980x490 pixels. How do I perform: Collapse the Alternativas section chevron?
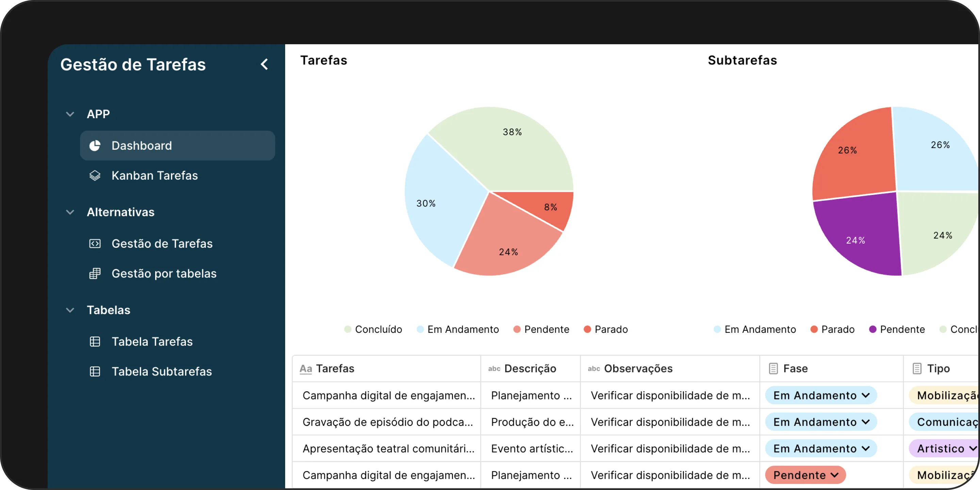point(70,212)
